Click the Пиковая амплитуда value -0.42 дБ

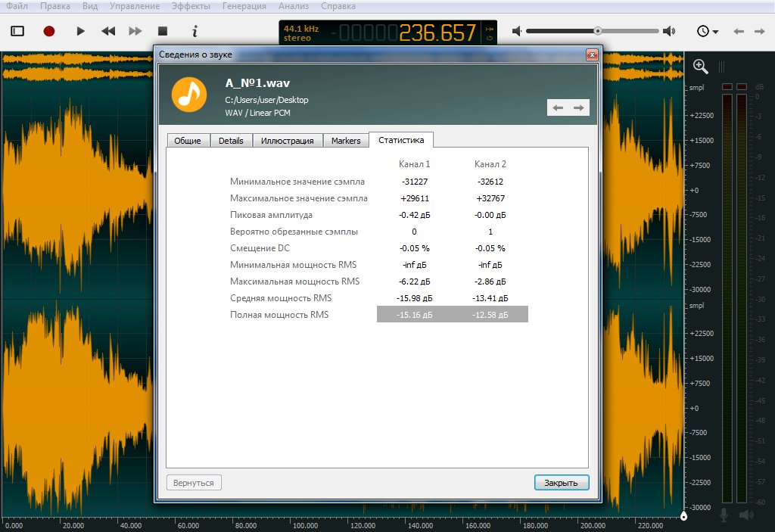[414, 215]
